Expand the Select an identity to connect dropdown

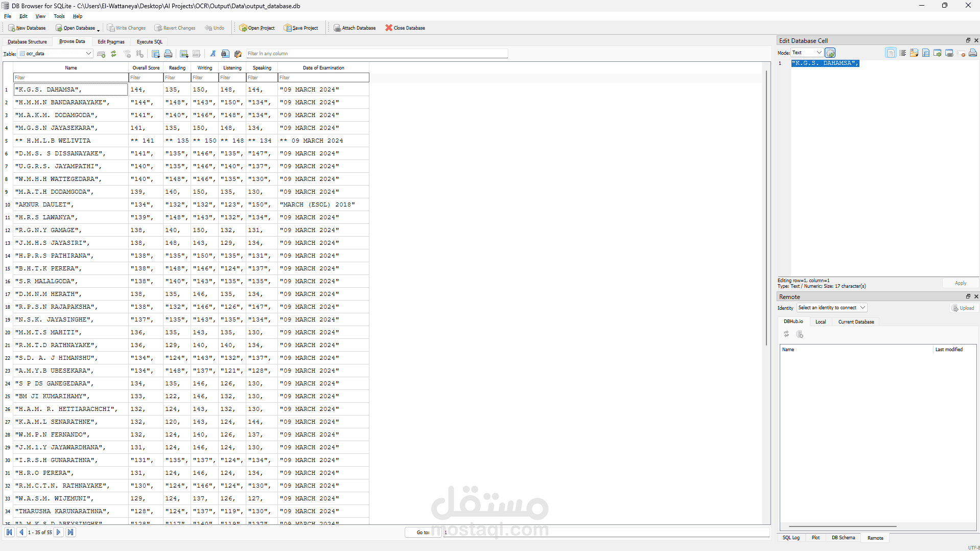(x=832, y=308)
